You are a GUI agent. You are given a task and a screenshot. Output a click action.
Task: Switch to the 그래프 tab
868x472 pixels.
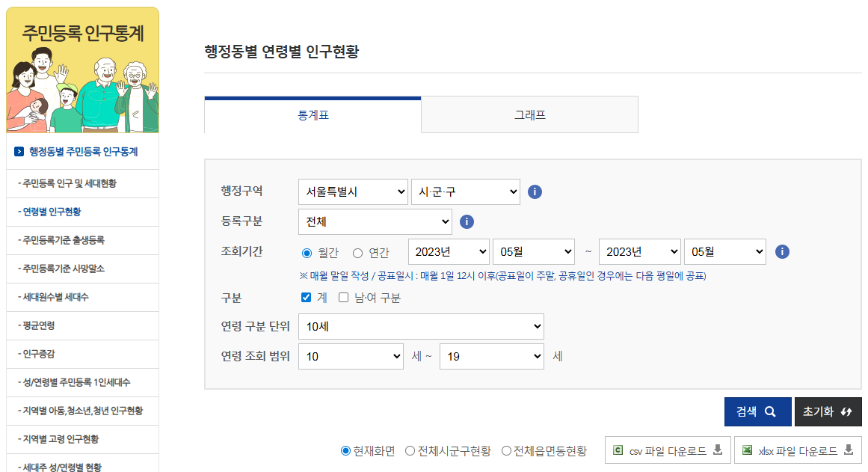click(529, 114)
